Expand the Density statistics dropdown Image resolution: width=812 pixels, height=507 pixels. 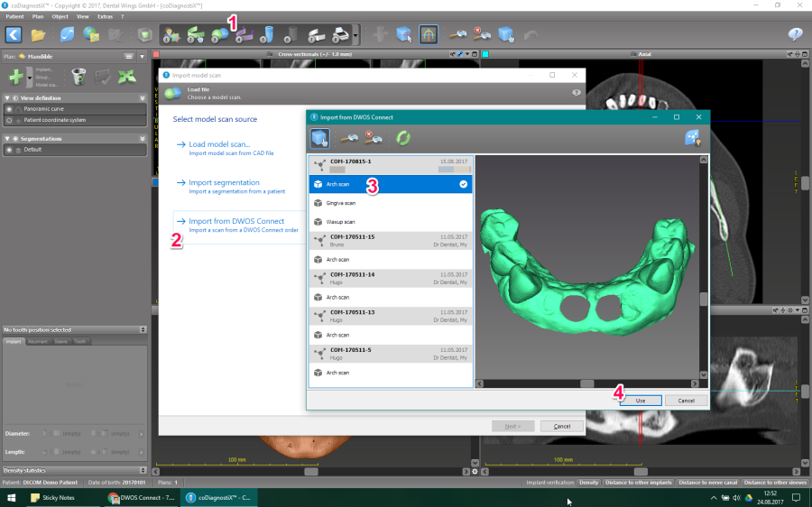coord(142,470)
